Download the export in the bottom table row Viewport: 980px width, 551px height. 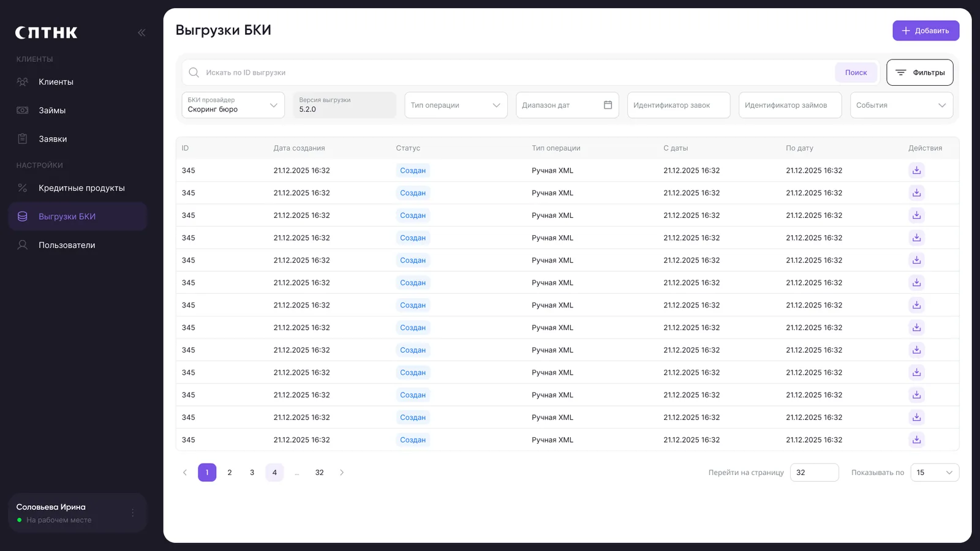[916, 440]
